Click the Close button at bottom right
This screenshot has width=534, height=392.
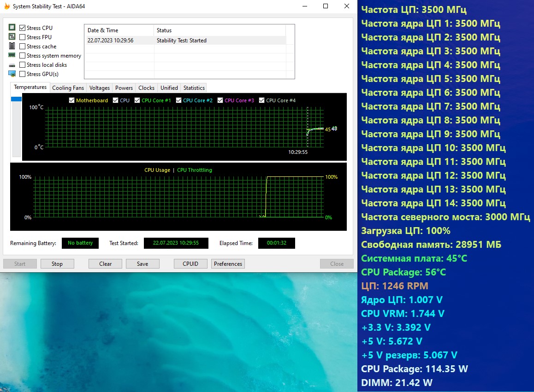point(337,264)
